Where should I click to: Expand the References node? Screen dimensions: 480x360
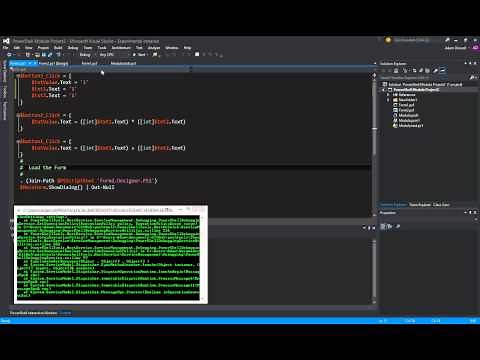coord(388,95)
